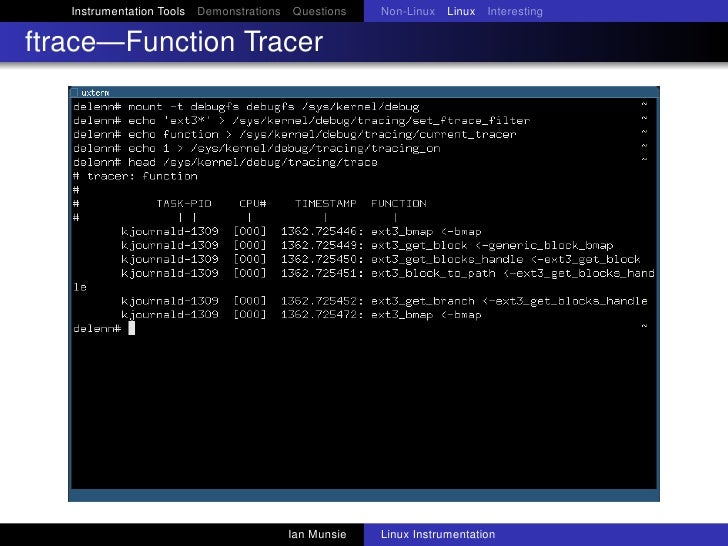Click the echo 1 tracing_on command line
728x546 pixels.
click(257, 149)
